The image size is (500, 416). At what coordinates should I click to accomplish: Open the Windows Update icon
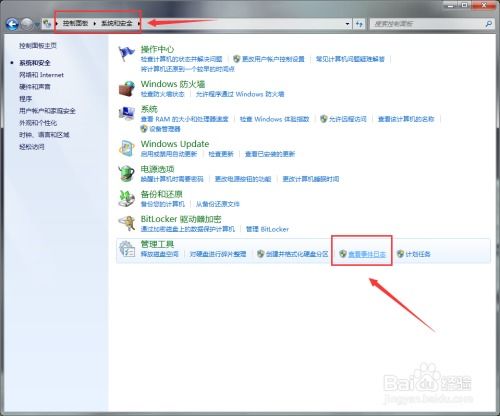click(127, 148)
